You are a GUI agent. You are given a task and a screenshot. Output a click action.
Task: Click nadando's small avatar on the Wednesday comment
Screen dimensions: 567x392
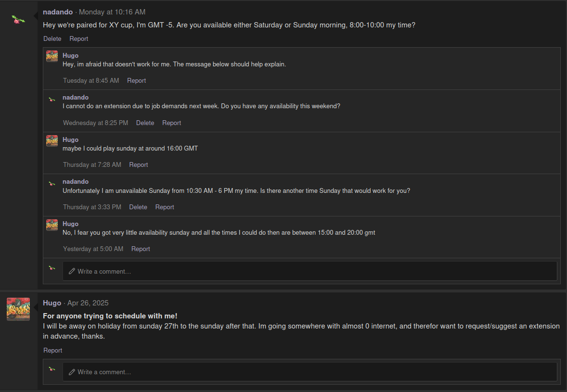tap(52, 100)
